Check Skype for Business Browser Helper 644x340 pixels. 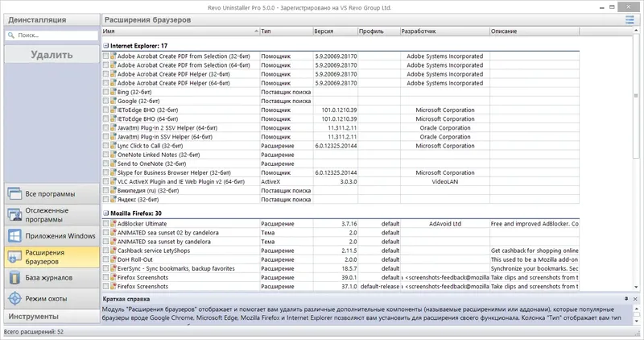tap(106, 172)
